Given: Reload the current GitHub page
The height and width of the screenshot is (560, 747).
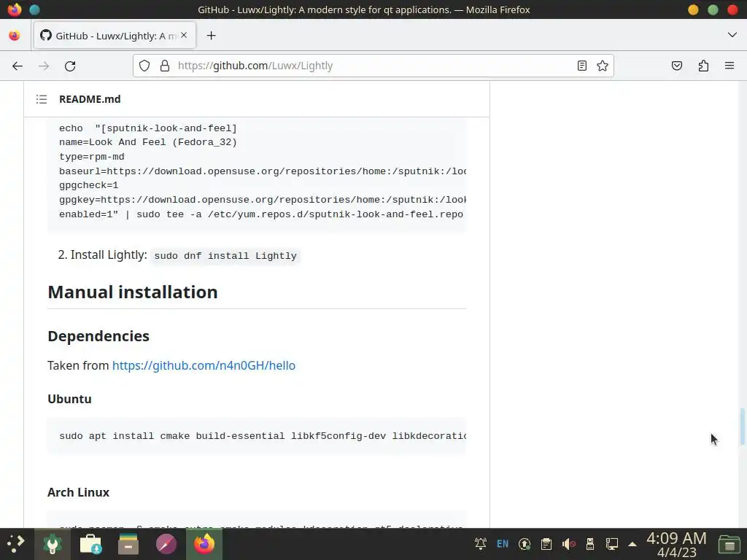Looking at the screenshot, I should coord(70,66).
